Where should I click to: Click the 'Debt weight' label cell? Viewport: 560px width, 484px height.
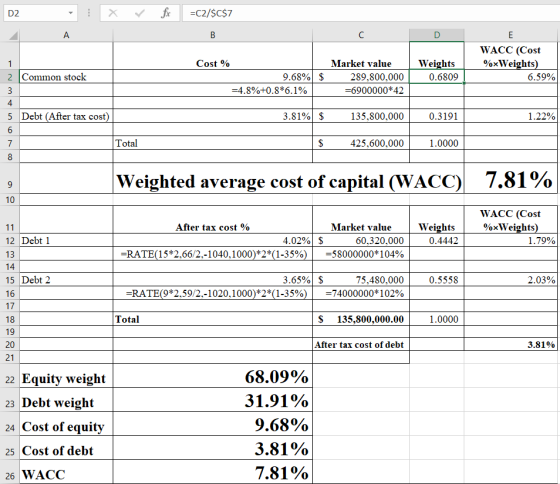point(66,400)
